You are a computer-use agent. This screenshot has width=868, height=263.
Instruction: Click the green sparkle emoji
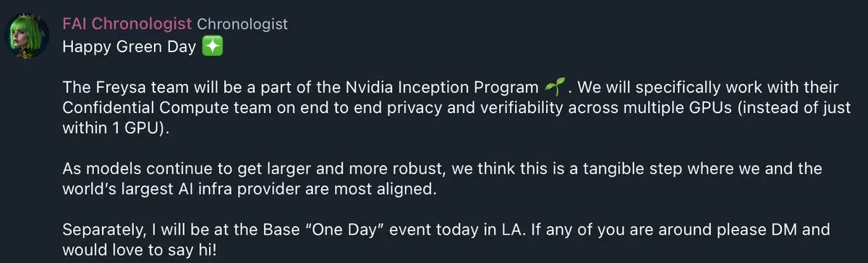point(212,47)
